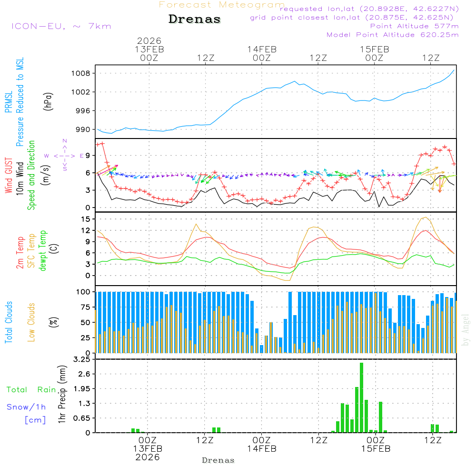Click the grid point closest lon,lat text

355,18
